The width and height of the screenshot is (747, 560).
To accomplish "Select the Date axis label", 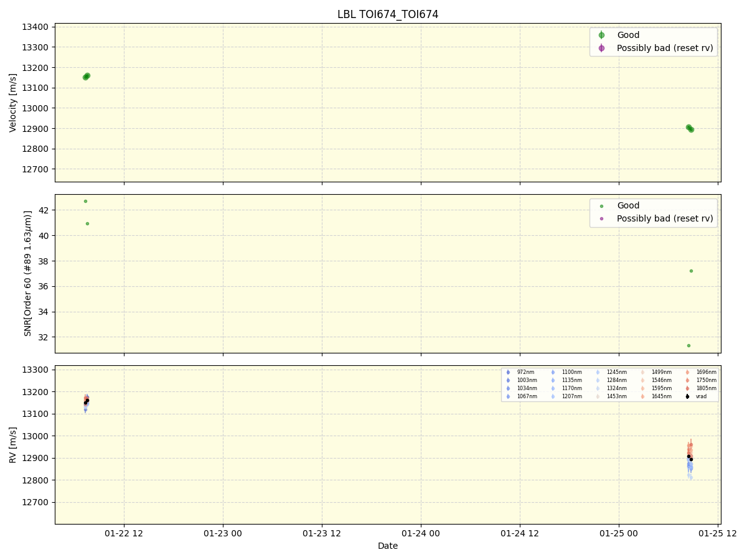I will [x=387, y=546].
